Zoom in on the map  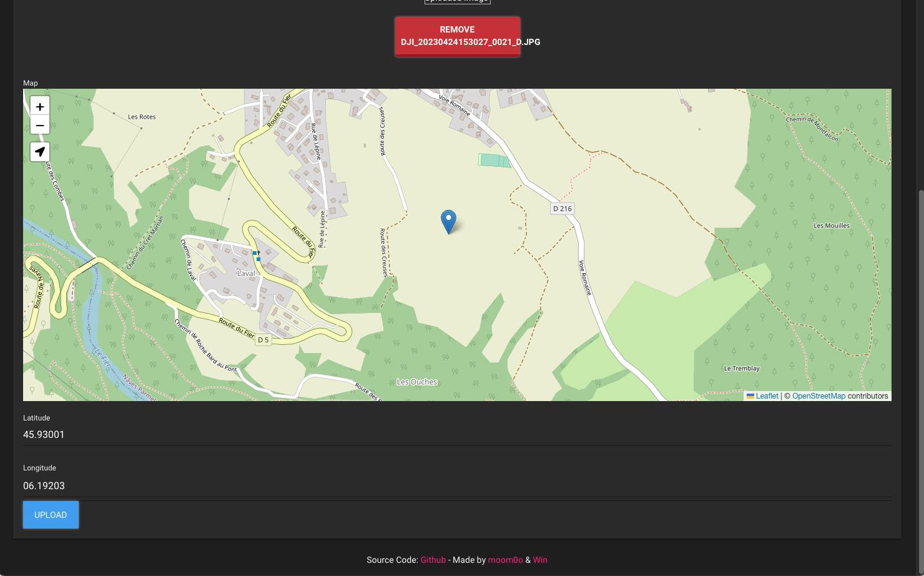point(40,107)
